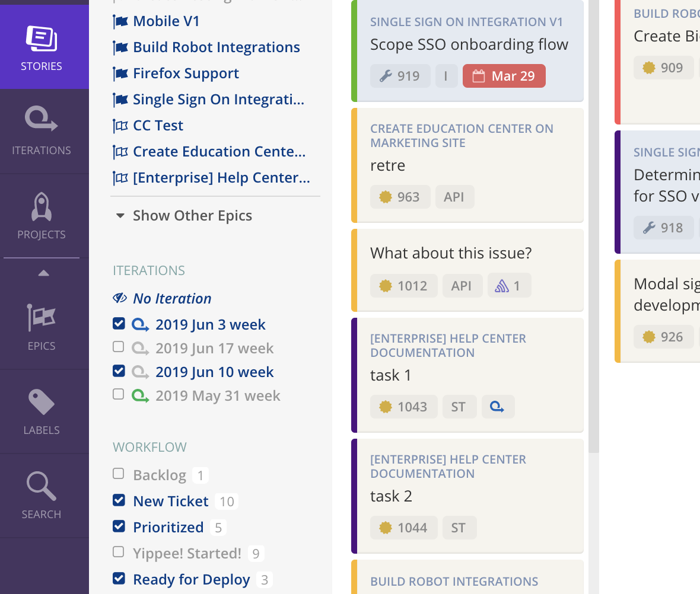Click the column vertical scrollbar
The height and width of the screenshot is (594, 700).
click(x=593, y=226)
